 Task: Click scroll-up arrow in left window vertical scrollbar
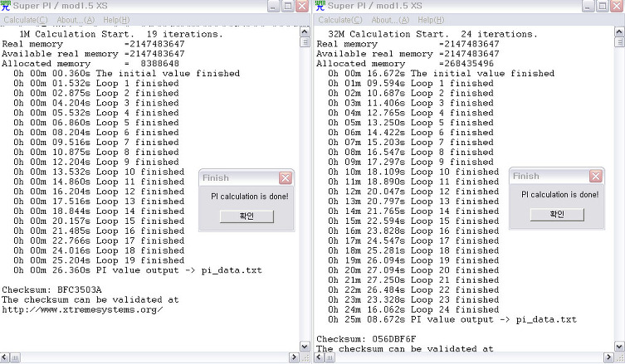click(x=305, y=32)
